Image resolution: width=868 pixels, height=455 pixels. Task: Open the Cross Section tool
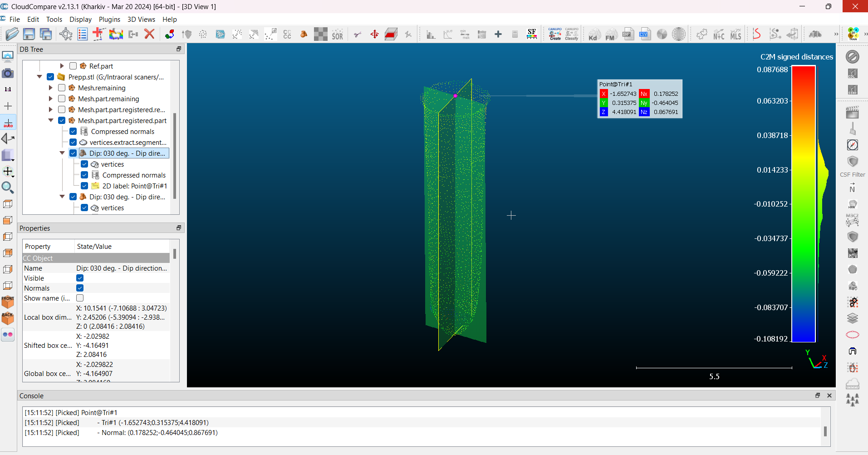coord(391,35)
